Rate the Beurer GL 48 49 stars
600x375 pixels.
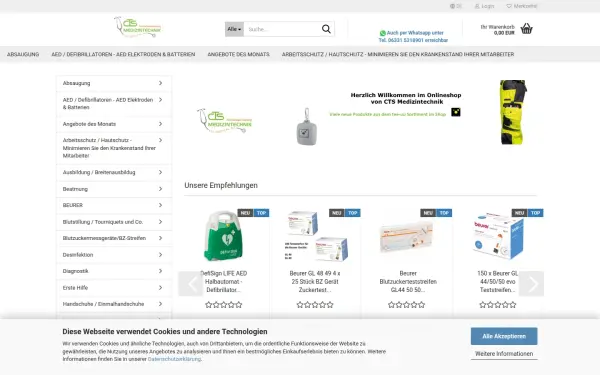pyautogui.click(x=315, y=305)
